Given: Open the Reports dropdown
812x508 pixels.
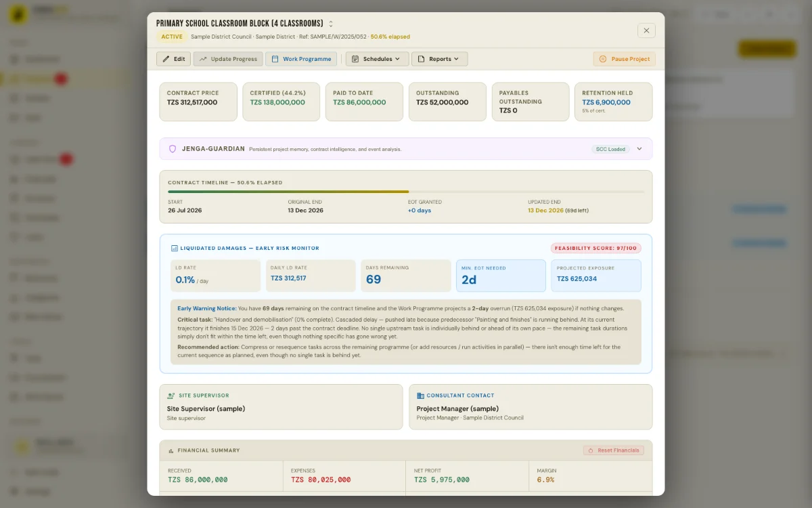Looking at the screenshot, I should coord(439,59).
